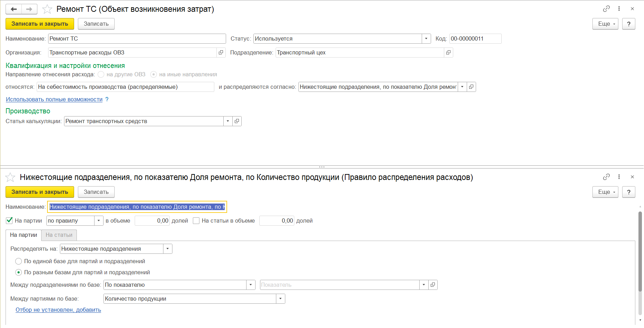Image resolution: width=644 pixels, height=328 pixels.
Task: Focus На партии в объеме долей field
Action: [152, 221]
